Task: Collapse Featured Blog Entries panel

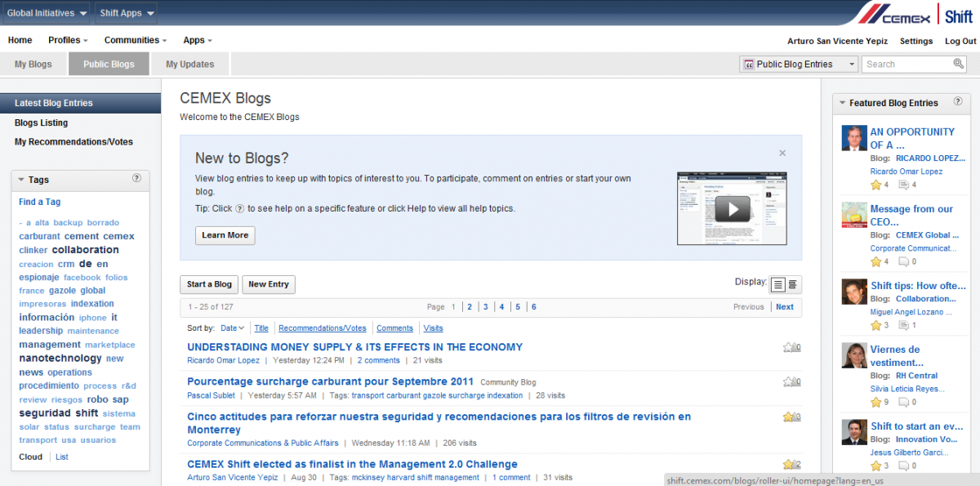Action: pos(842,103)
